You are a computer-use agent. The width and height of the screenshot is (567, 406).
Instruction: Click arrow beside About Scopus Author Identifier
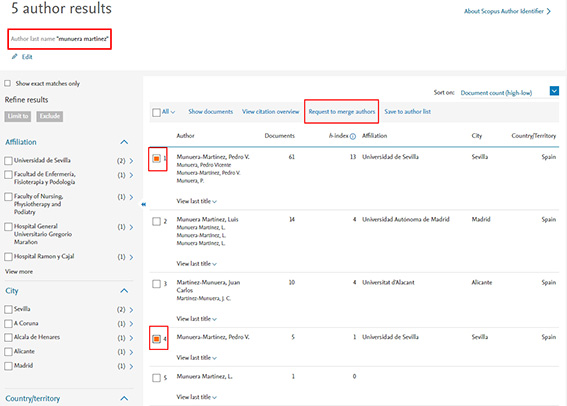(x=549, y=12)
